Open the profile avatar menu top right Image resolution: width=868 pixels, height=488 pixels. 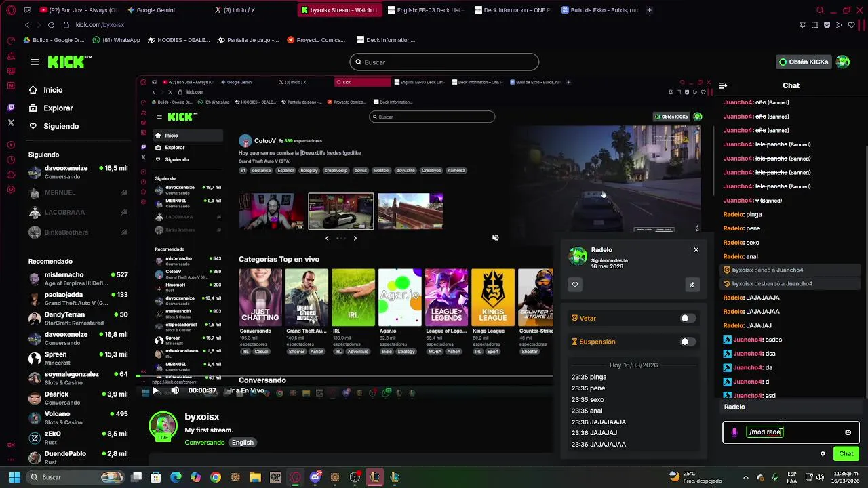(843, 62)
